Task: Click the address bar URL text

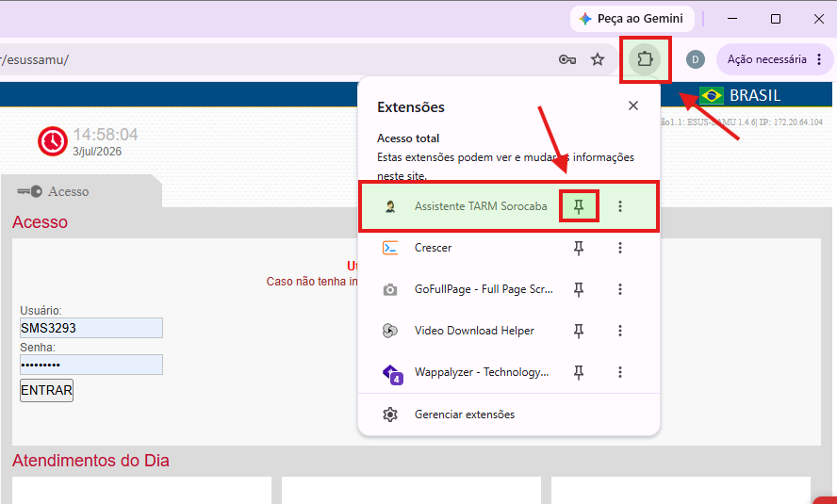Action: point(35,59)
